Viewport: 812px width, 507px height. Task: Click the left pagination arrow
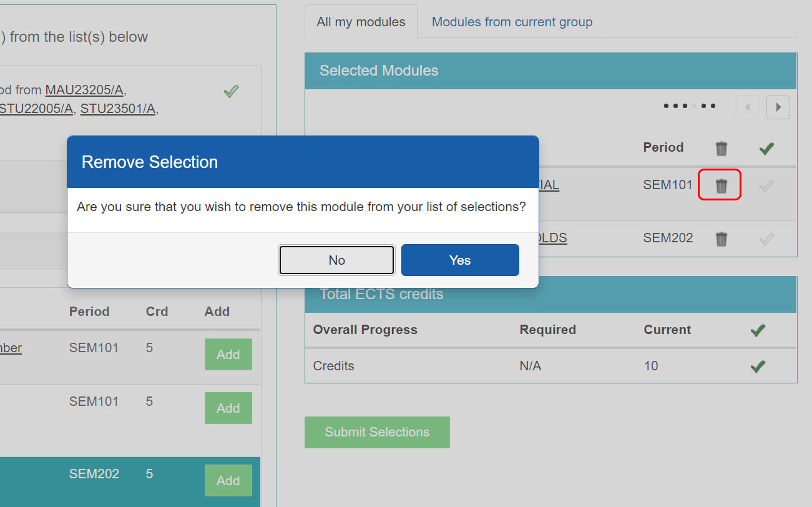click(x=747, y=107)
